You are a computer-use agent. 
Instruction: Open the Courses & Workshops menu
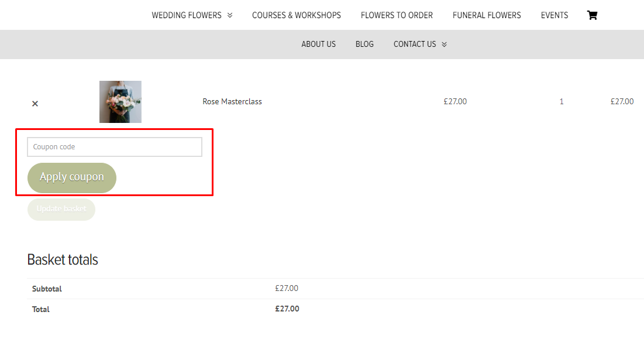tap(297, 15)
